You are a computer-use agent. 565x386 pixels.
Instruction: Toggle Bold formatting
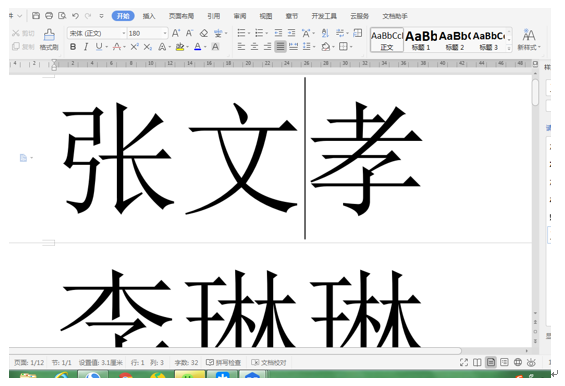(73, 46)
